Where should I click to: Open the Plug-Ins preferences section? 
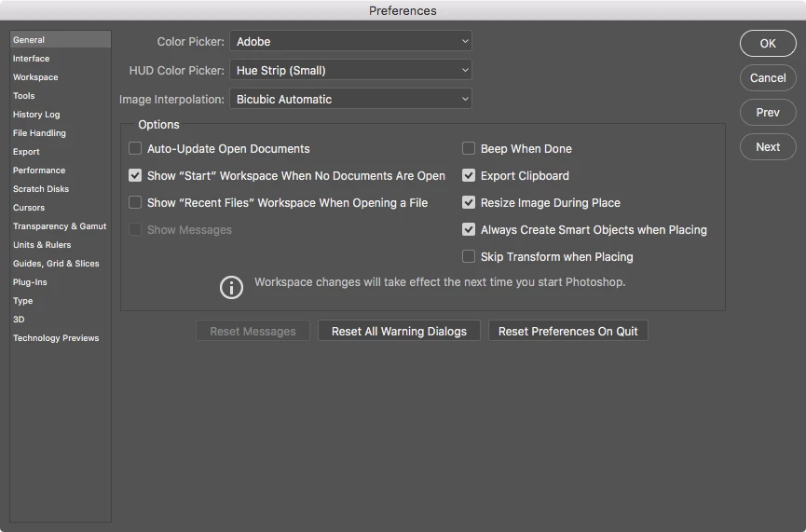(x=61, y=282)
